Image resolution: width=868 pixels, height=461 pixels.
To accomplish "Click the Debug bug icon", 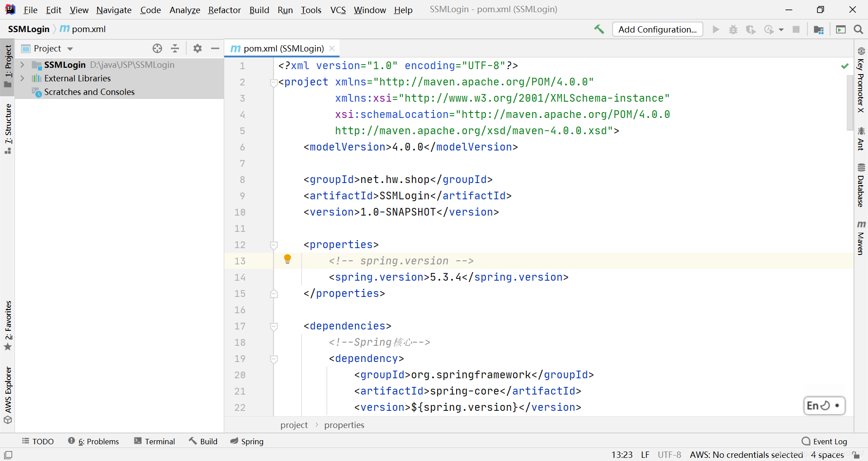I will (x=733, y=29).
